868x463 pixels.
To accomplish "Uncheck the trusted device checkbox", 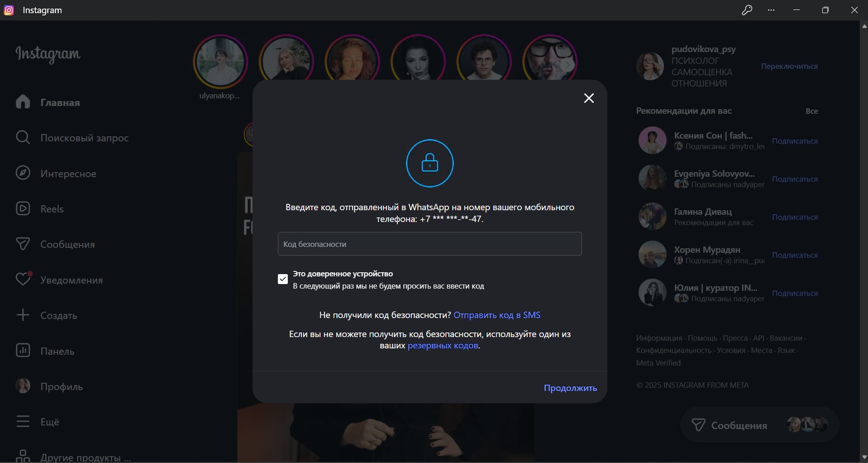I will [283, 279].
